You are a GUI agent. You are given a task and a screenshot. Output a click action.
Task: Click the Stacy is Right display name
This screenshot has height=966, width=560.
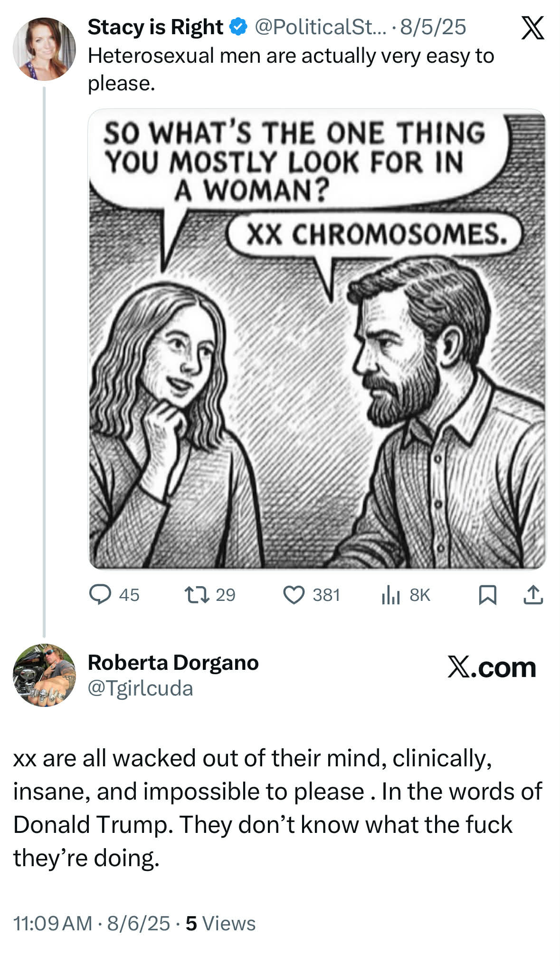tap(155, 27)
